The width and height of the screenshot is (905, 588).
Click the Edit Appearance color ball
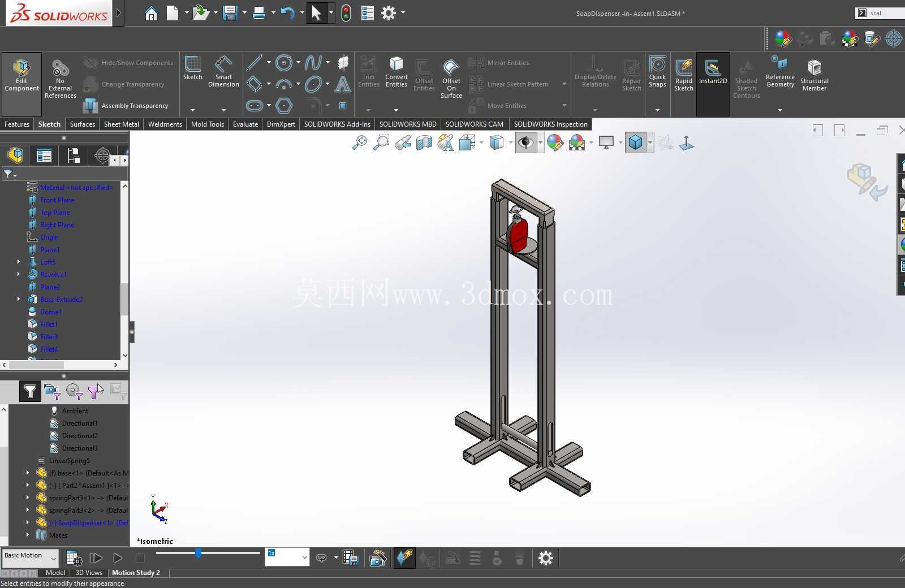pos(555,142)
